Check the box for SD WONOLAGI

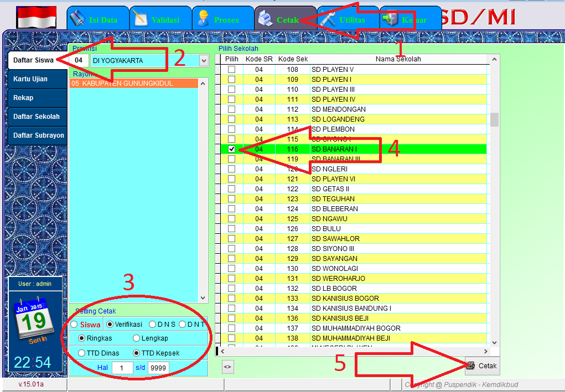[232, 269]
